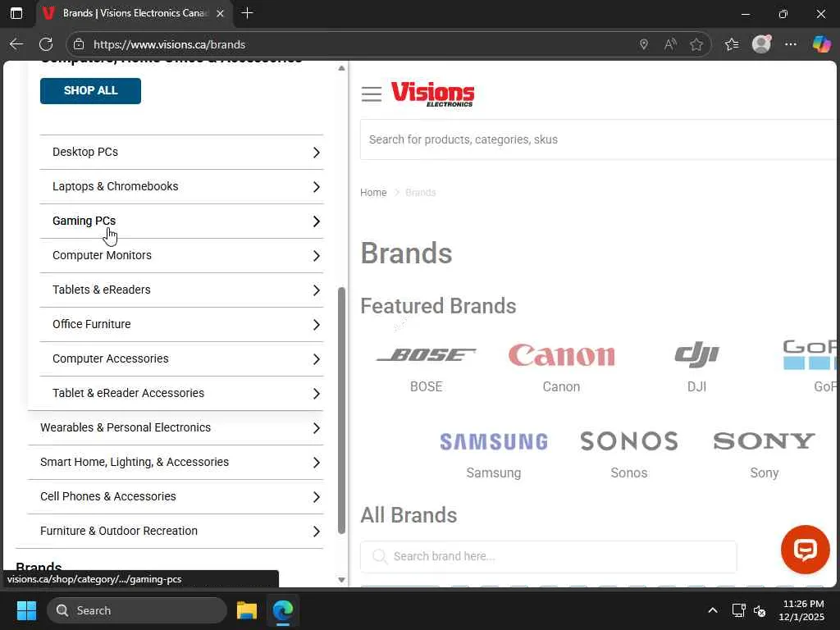Click the Canon brand logo
The height and width of the screenshot is (630, 840).
pos(561,355)
